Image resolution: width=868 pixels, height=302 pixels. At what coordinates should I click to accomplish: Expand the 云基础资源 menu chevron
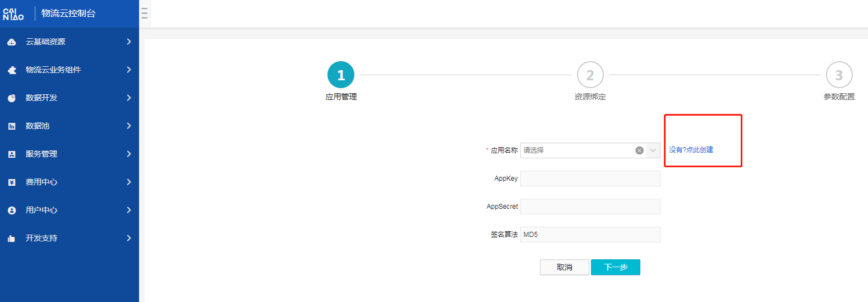129,42
